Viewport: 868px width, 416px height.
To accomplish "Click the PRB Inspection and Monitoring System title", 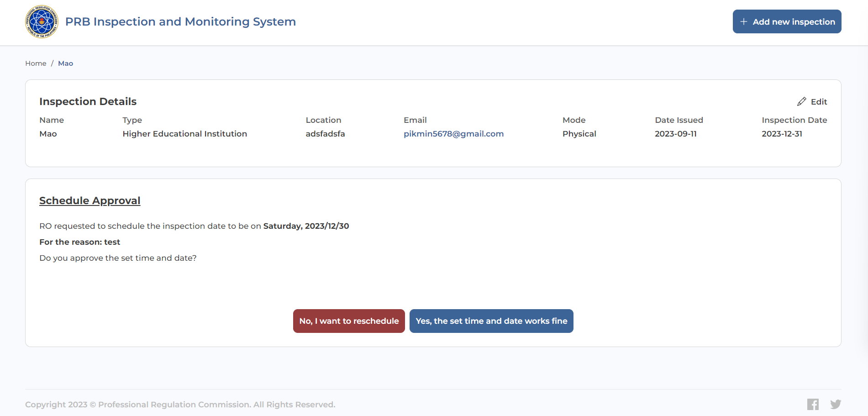I will 180,22.
